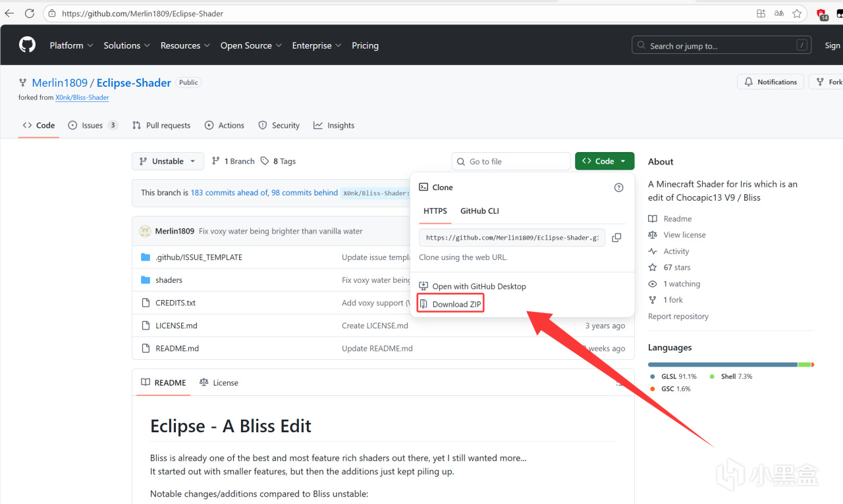Click View license in the About sidebar
The height and width of the screenshot is (504, 843).
[x=677, y=235]
